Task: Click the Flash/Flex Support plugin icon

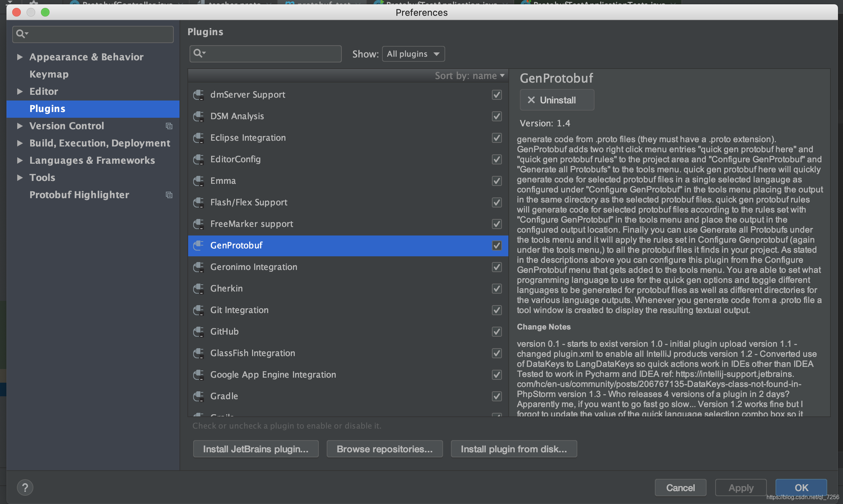Action: 199,202
